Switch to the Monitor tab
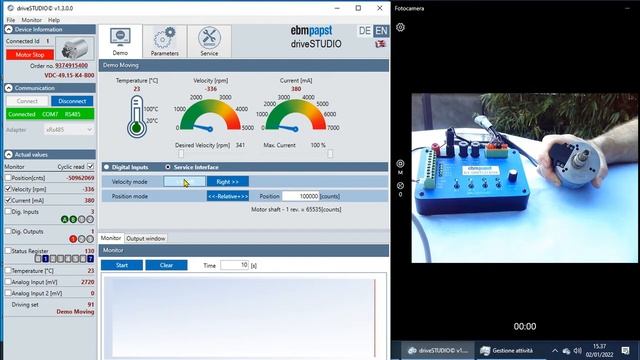This screenshot has width=640, height=360. [x=111, y=238]
